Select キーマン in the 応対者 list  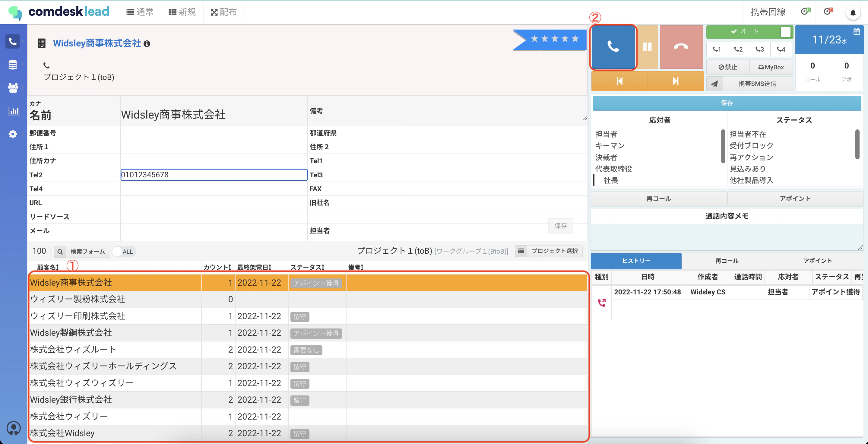610,145
